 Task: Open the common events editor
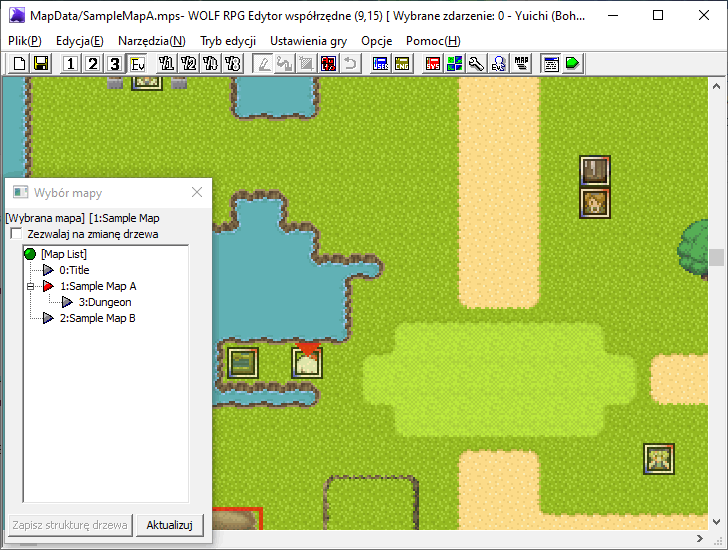point(499,64)
